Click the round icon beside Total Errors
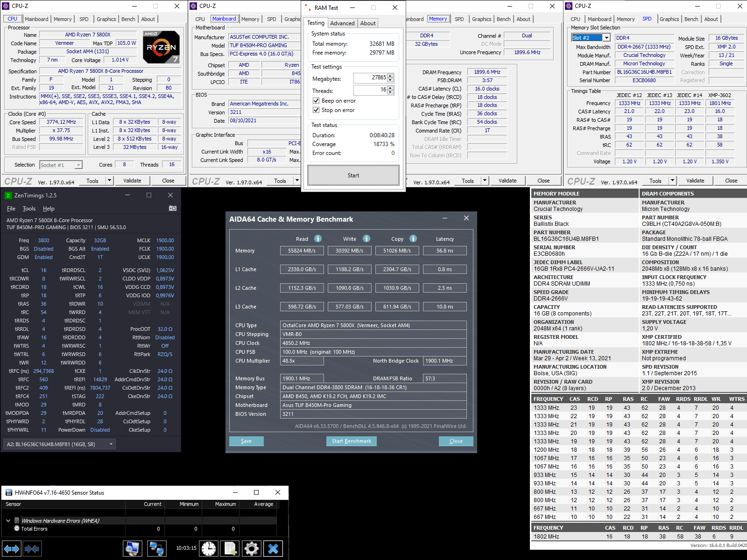 pyautogui.click(x=17, y=529)
